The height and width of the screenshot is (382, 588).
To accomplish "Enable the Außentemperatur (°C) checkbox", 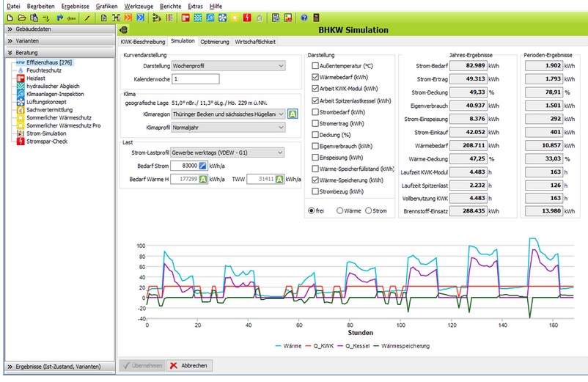I will click(315, 66).
